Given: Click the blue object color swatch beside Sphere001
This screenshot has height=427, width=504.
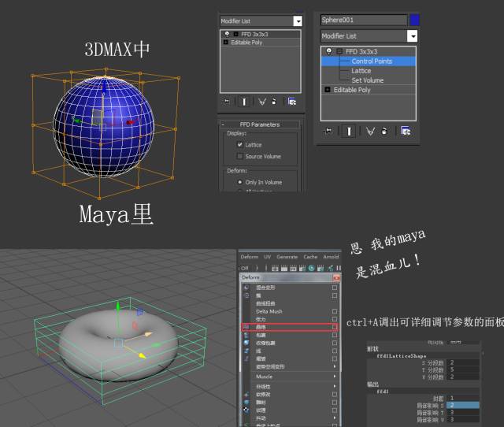Looking at the screenshot, I should pos(414,20).
